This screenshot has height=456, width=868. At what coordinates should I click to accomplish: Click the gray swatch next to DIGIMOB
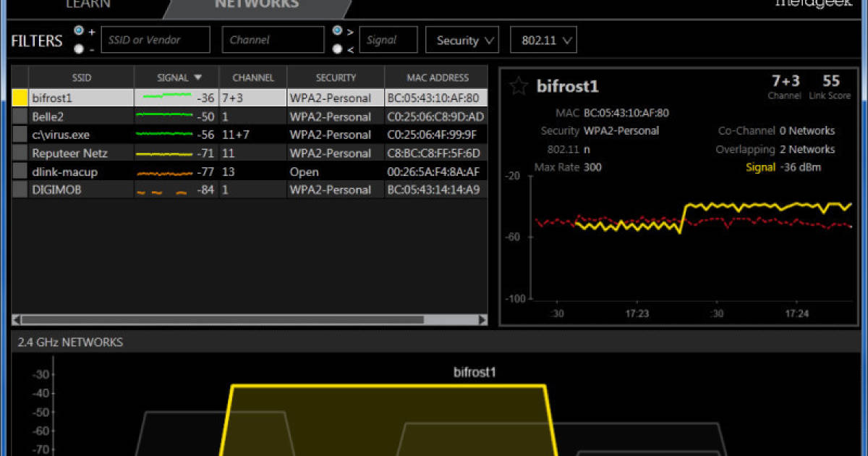tap(20, 190)
